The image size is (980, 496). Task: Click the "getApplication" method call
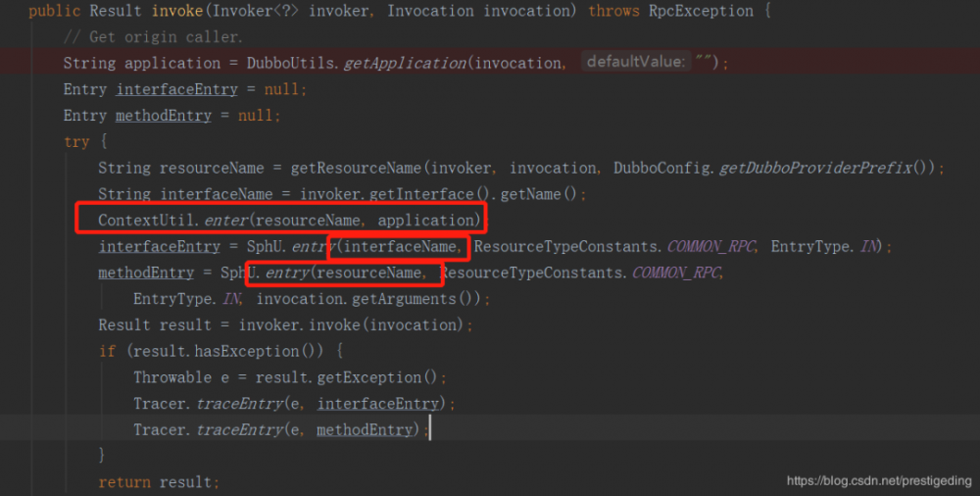click(405, 63)
